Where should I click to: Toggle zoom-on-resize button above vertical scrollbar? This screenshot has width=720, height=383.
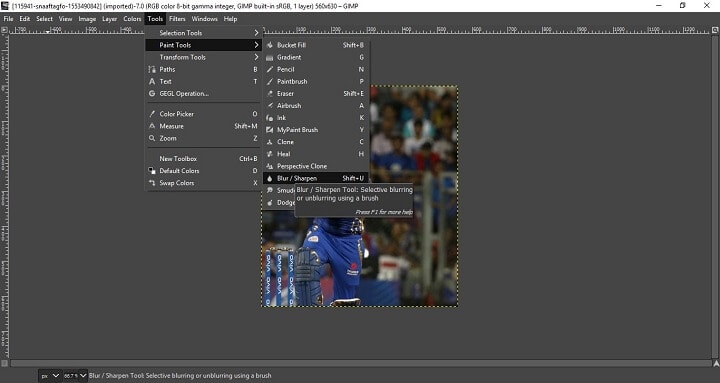(x=715, y=30)
